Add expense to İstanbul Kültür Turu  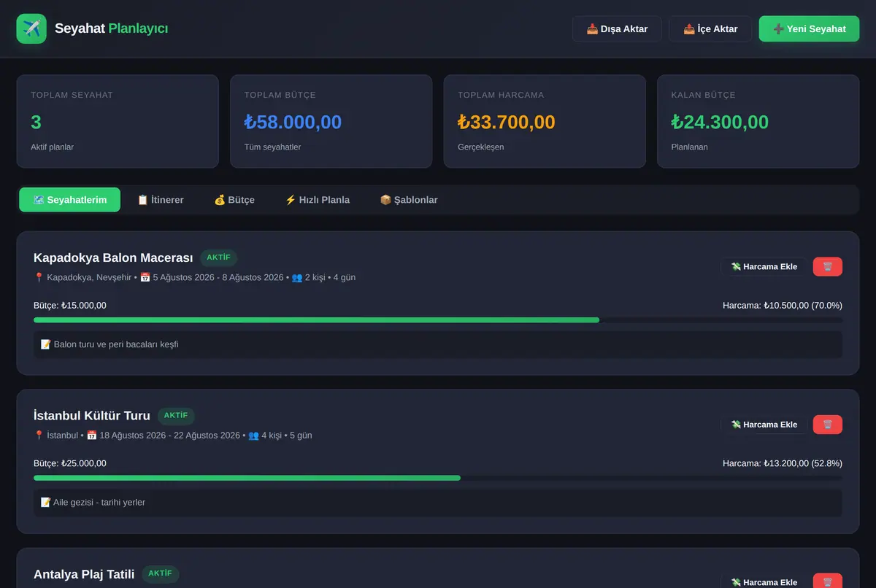(x=764, y=425)
